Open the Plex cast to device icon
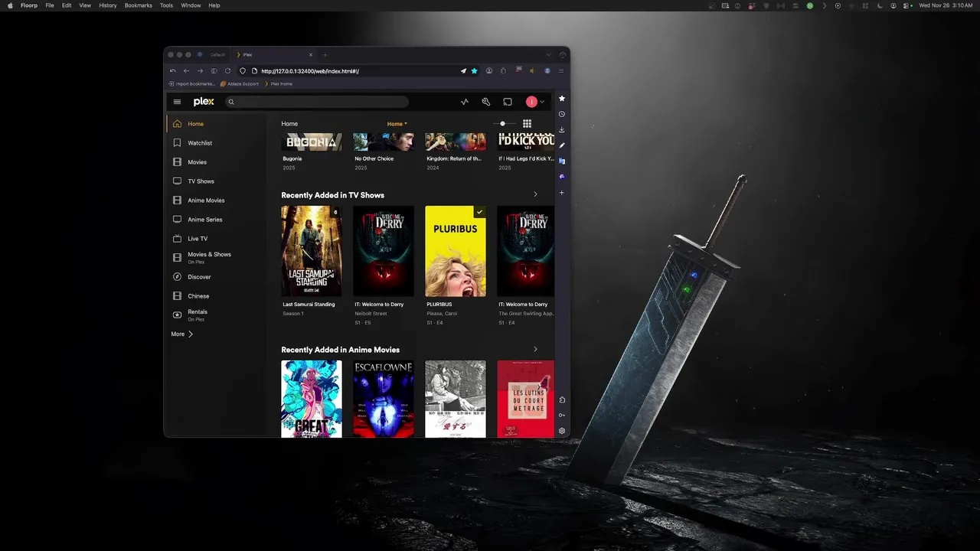 tap(508, 102)
